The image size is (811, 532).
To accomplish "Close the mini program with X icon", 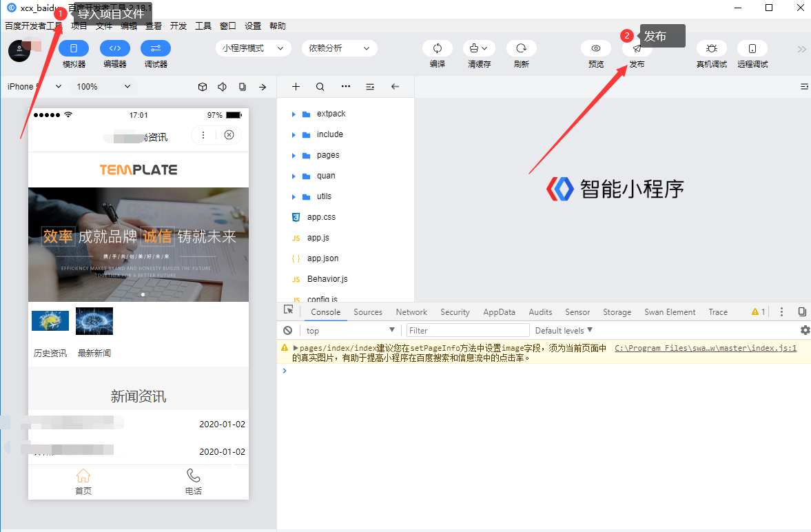I will click(229, 135).
